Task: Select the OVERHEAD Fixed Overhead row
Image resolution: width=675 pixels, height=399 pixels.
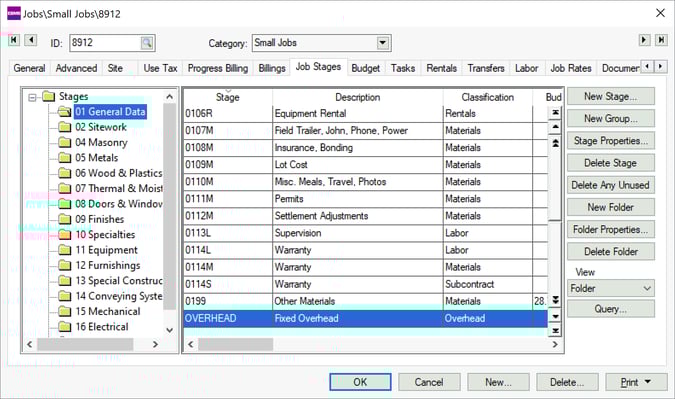Action: pyautogui.click(x=365, y=319)
